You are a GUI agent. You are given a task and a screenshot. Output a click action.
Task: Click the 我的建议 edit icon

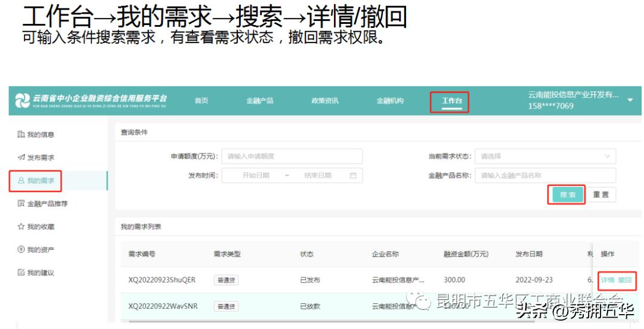(21, 273)
